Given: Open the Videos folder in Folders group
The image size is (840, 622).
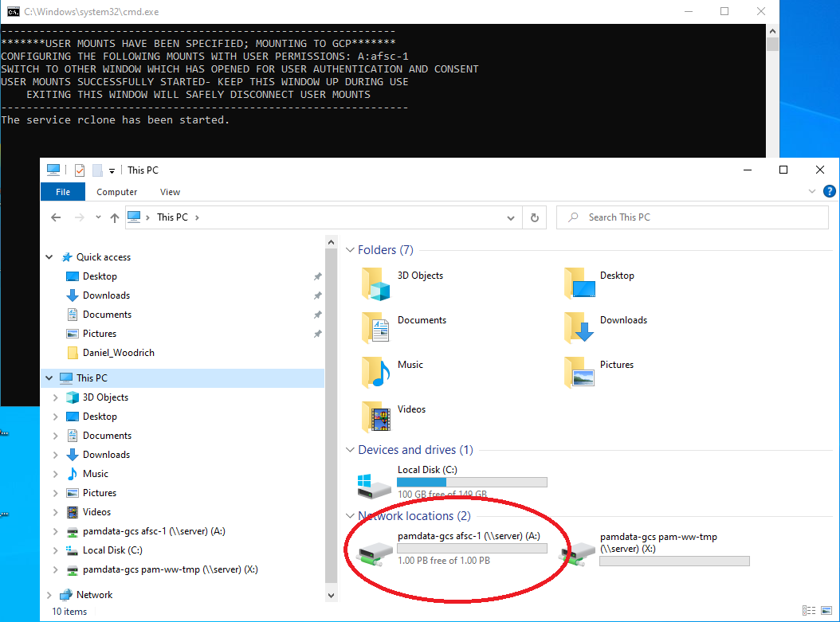Looking at the screenshot, I should [378, 417].
